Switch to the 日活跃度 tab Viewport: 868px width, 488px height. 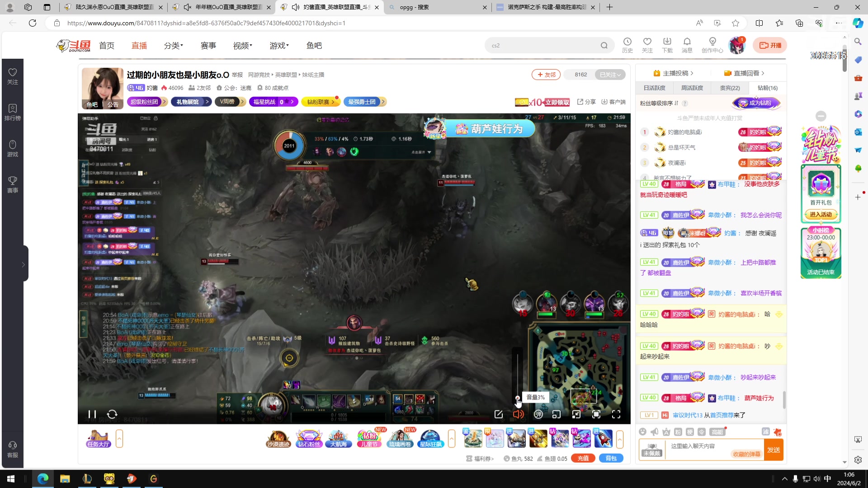[x=654, y=88]
